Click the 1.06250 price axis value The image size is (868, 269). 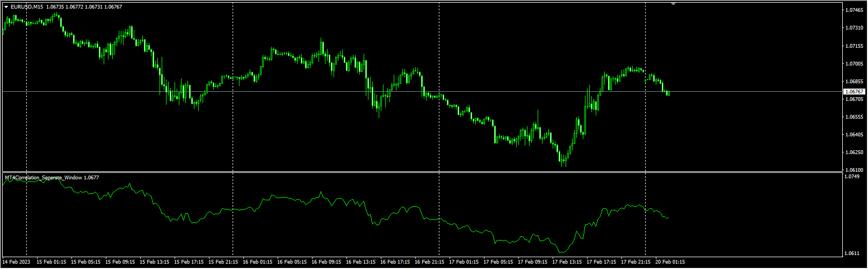tap(854, 152)
